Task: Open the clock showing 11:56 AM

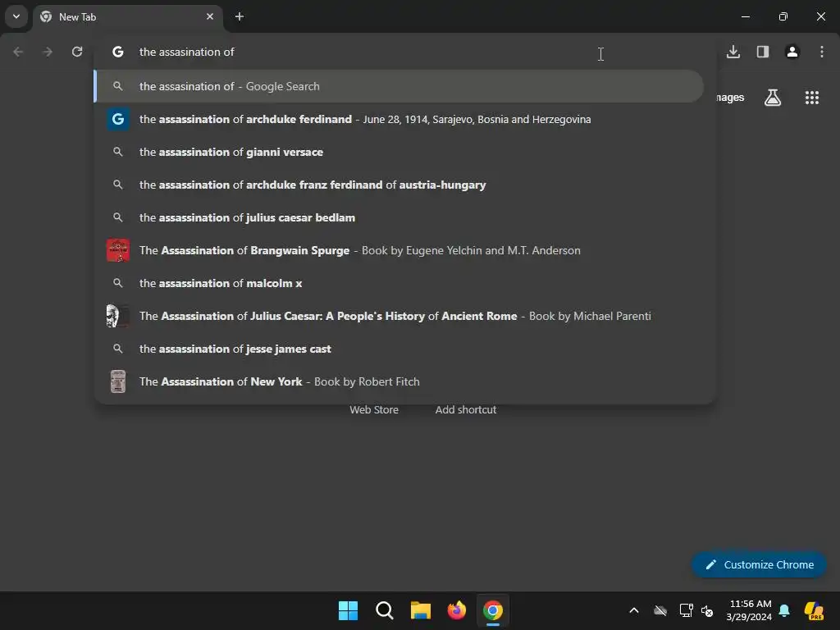Action: (x=749, y=610)
